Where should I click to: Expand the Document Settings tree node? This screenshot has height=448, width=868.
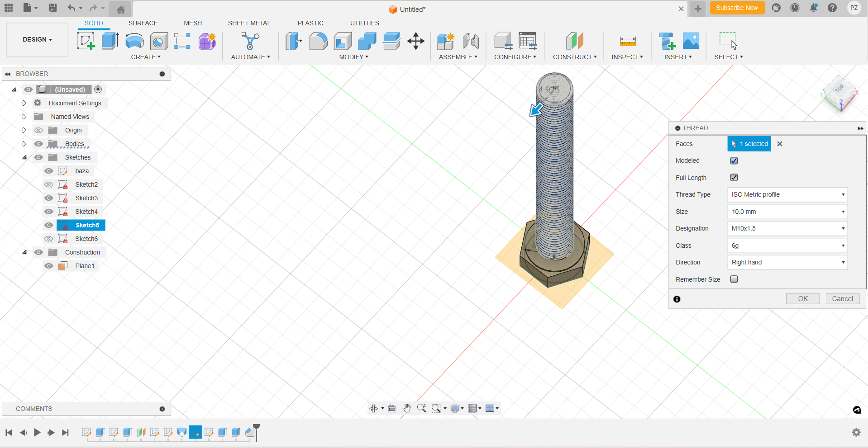[24, 103]
